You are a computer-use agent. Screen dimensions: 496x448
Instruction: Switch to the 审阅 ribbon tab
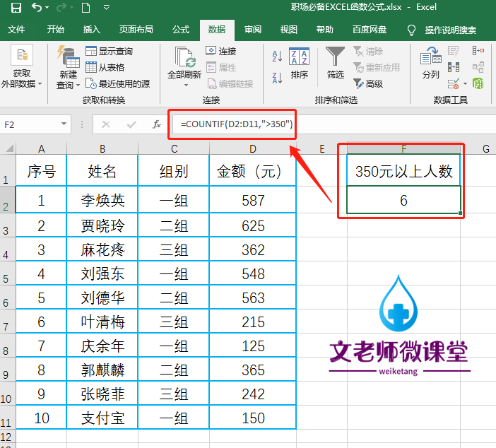pyautogui.click(x=253, y=30)
